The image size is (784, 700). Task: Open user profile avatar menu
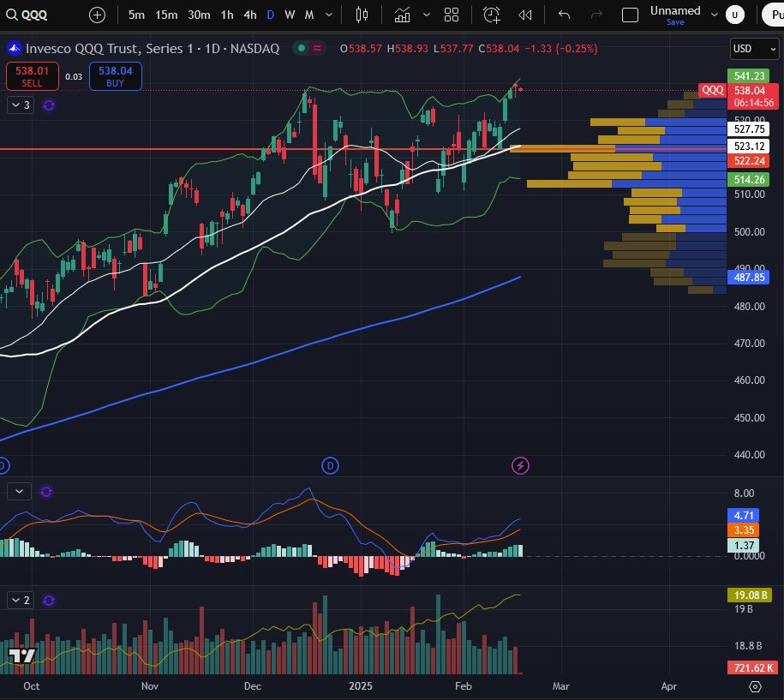(x=735, y=15)
